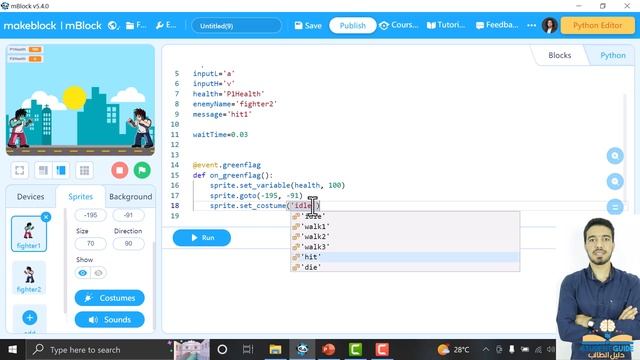Reset code editor zoom
The width and height of the screenshot is (640, 360).
(615, 207)
